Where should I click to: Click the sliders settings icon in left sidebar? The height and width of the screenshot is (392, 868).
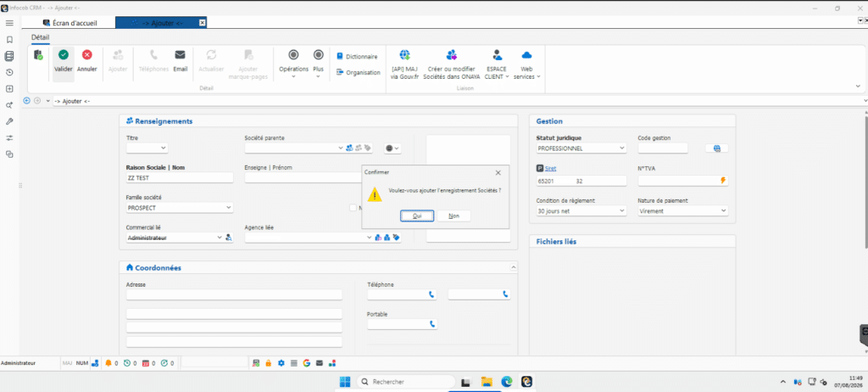click(9, 137)
